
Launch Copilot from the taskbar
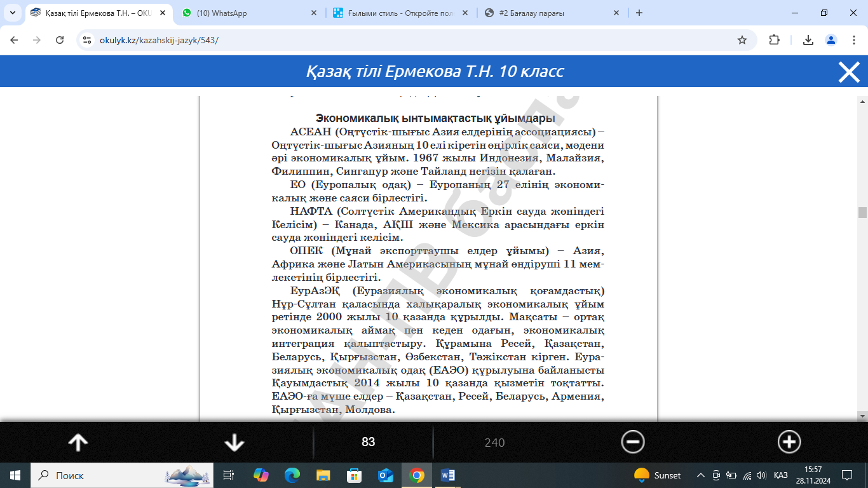[x=261, y=475]
